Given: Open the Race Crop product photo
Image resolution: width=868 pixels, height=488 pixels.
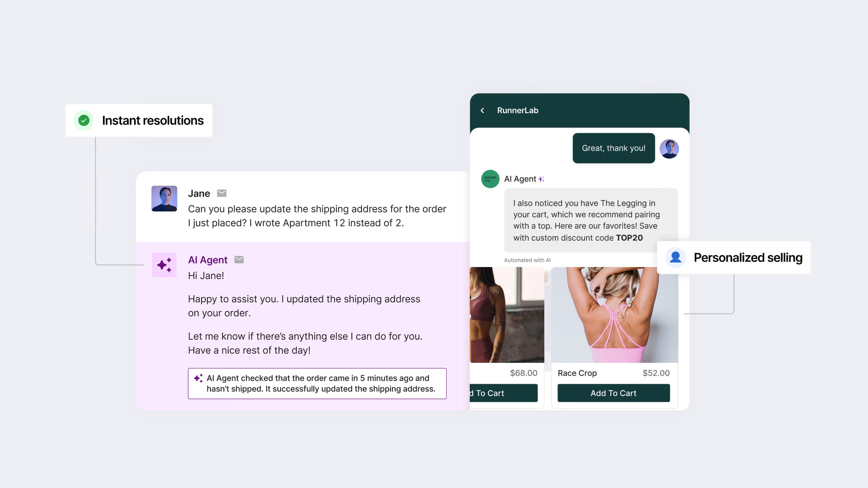Looking at the screenshot, I should [x=614, y=314].
